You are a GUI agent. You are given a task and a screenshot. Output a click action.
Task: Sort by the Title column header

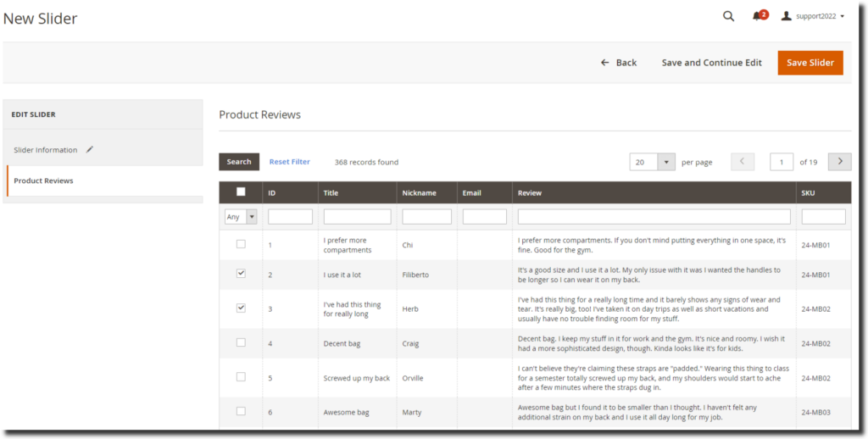pyautogui.click(x=331, y=193)
